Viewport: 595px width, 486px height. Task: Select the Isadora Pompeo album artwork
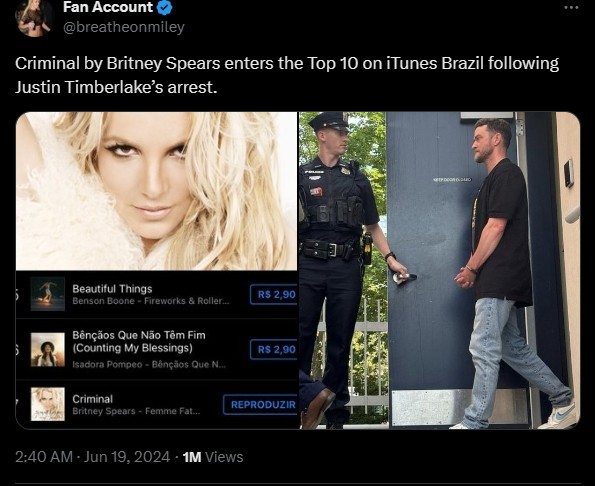coord(47,349)
